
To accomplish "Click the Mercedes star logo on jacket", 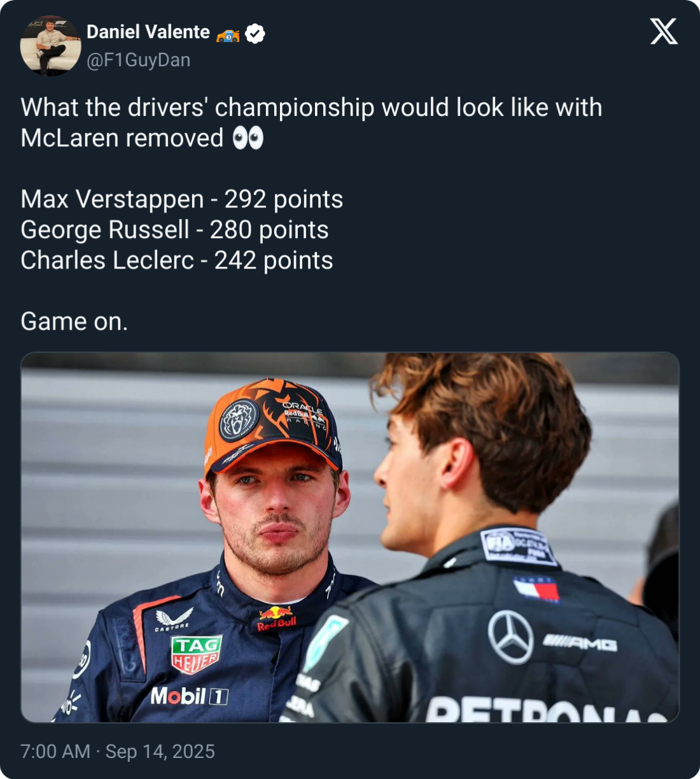I will (510, 636).
